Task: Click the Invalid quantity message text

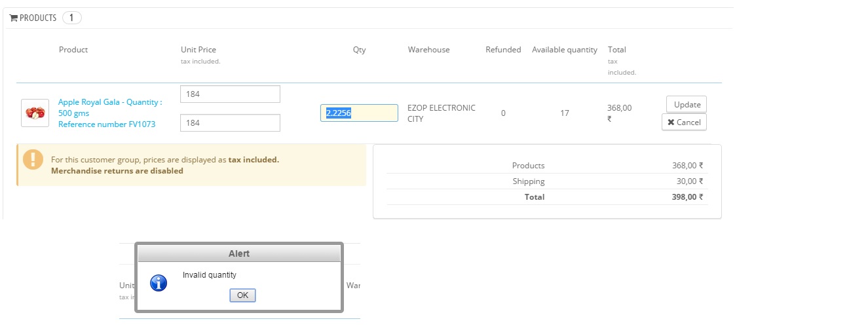Action: click(x=210, y=275)
